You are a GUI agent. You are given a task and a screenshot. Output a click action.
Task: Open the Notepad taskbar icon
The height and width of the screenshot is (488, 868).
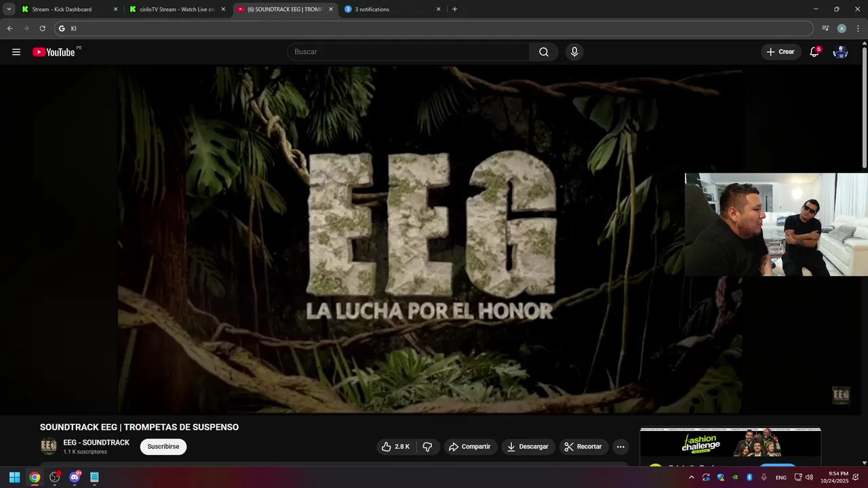[x=94, y=477]
